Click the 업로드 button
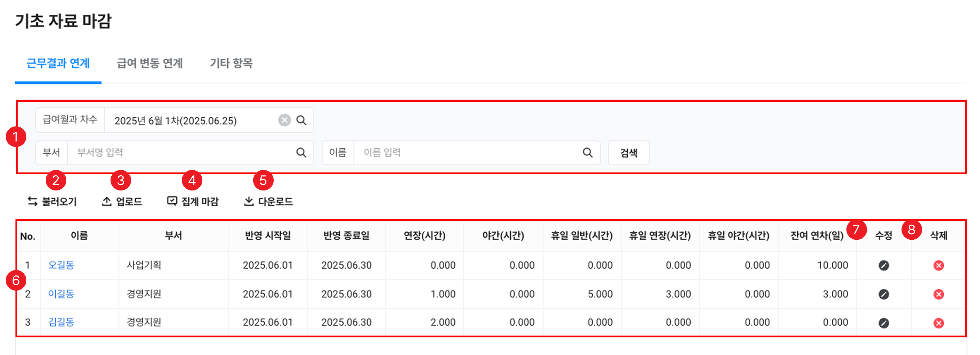 [x=122, y=201]
